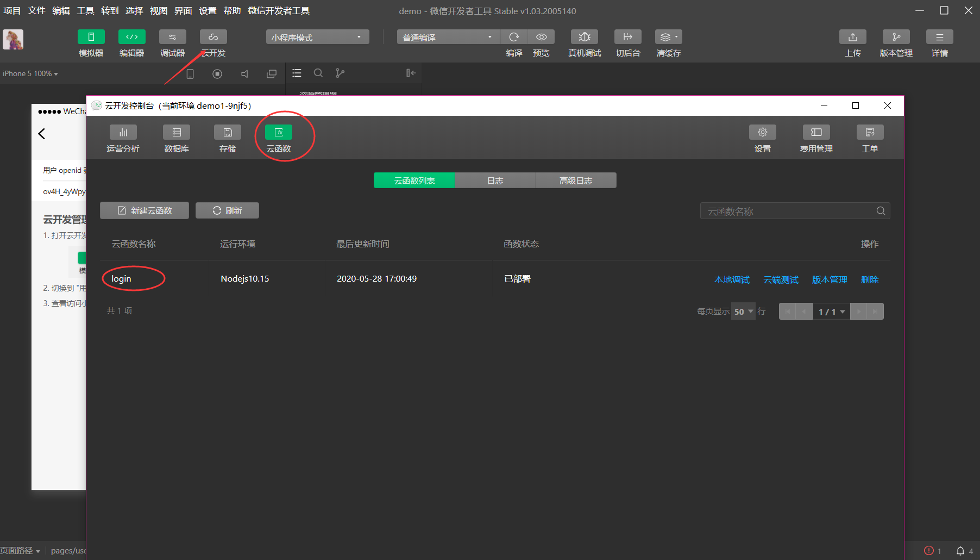Open the login cloud function

click(121, 279)
